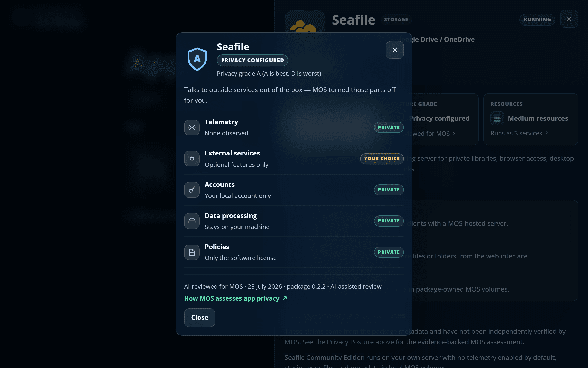Click the AI-reviewed for MOS footer line

tap(283, 286)
